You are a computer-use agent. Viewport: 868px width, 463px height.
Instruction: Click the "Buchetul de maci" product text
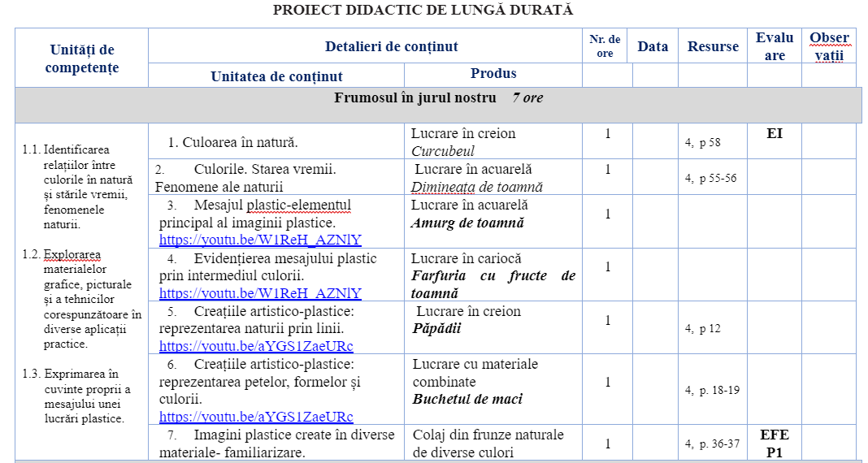pyautogui.click(x=467, y=399)
